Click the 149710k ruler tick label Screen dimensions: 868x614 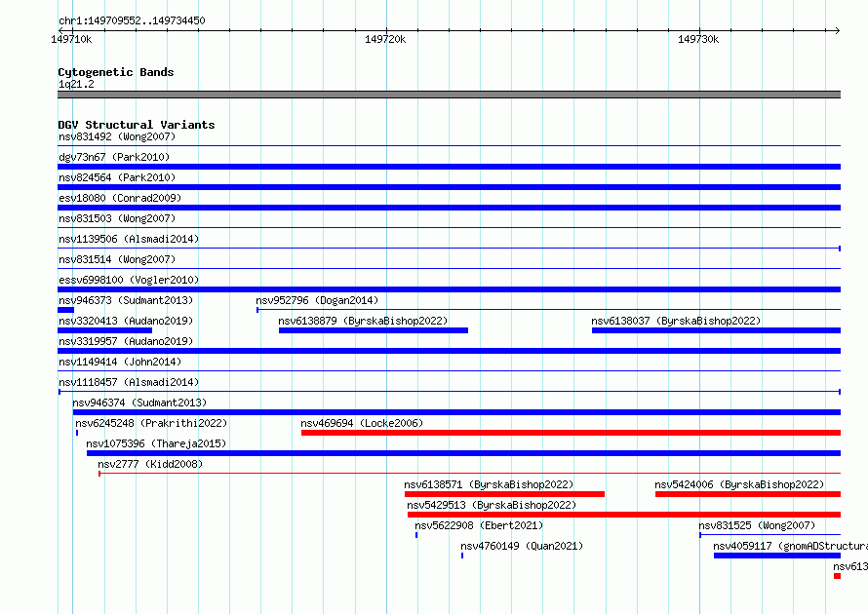pos(71,39)
